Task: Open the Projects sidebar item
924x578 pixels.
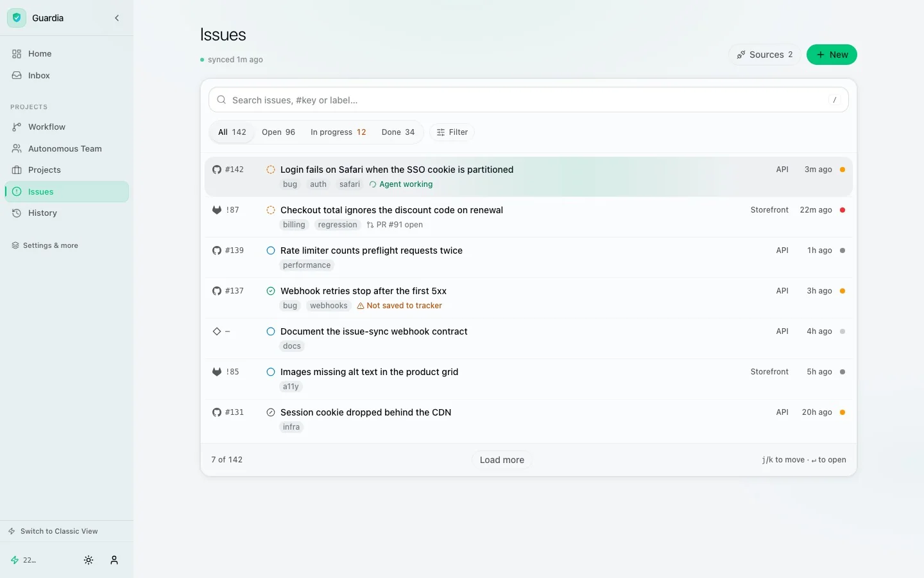Action: pyautogui.click(x=67, y=170)
